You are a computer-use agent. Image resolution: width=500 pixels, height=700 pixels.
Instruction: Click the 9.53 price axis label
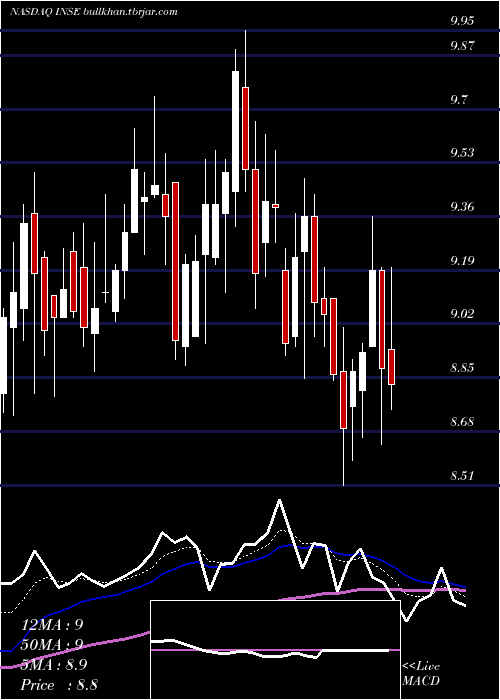coord(462,153)
